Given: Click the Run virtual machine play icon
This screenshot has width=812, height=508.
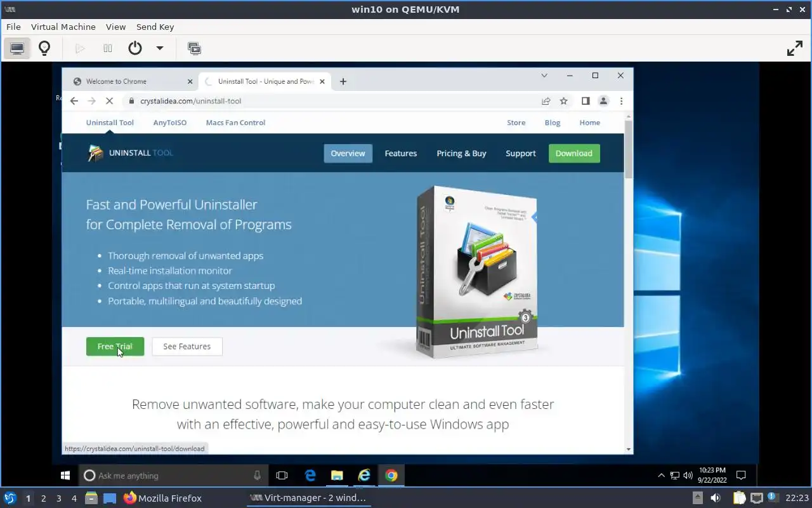Looking at the screenshot, I should 80,48.
